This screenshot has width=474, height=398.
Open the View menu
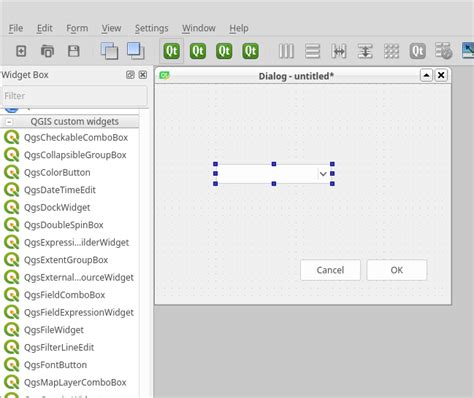click(111, 28)
